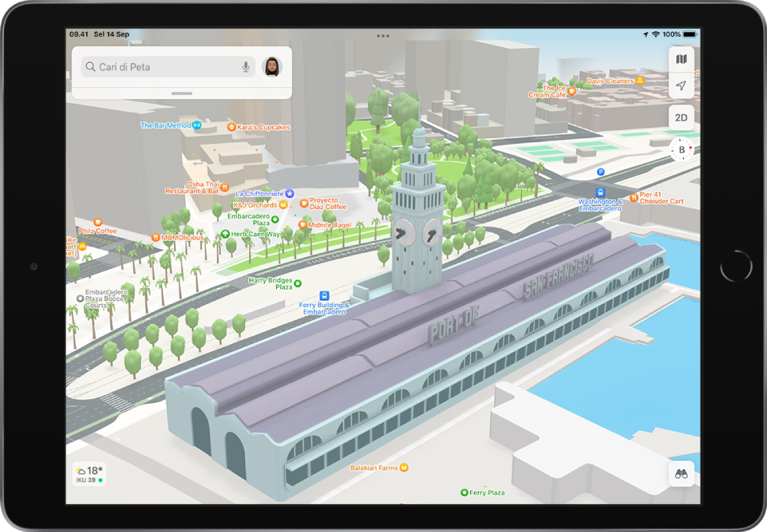Viewport: 767px width, 532px height.
Task: Select Ferry Building & Embarcadero transit stop
Action: point(323,296)
